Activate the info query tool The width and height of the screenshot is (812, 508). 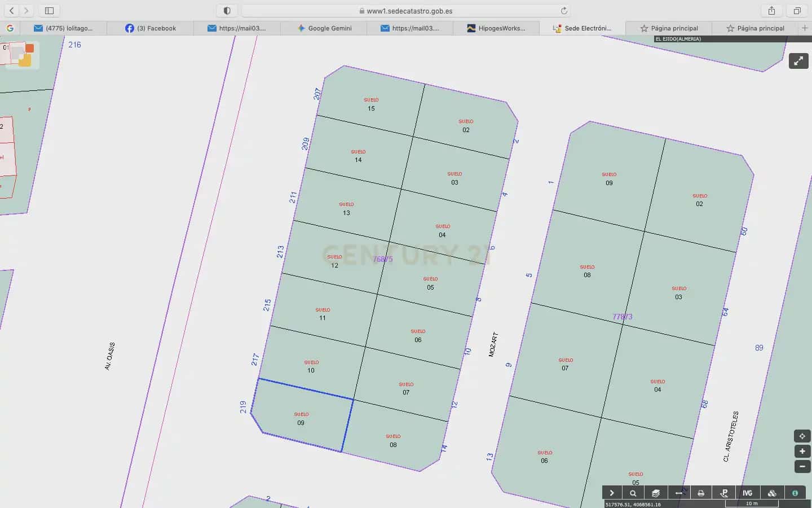[x=795, y=493]
